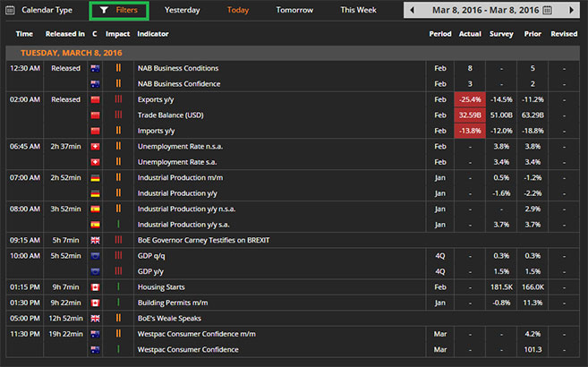Select the This Week tab
588x367 pixels.
tap(360, 10)
